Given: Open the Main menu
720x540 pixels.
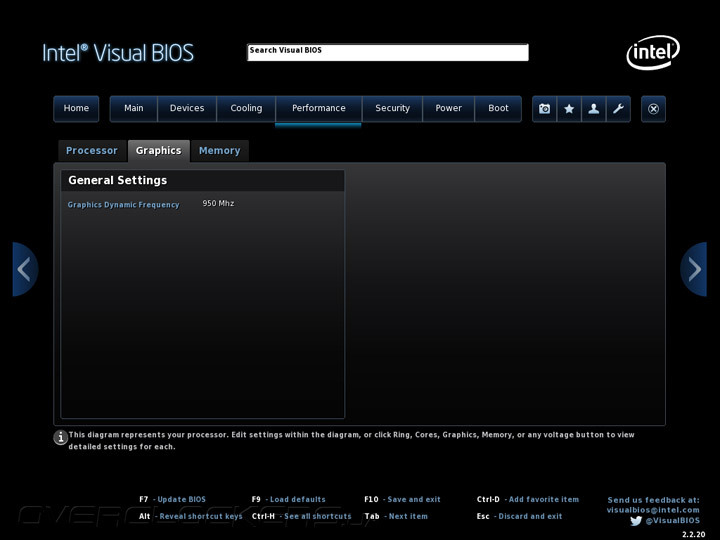Looking at the screenshot, I should pos(134,109).
